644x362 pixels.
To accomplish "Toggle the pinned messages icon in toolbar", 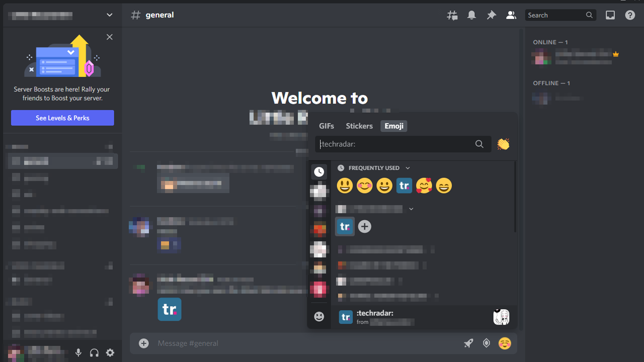I will click(x=491, y=15).
